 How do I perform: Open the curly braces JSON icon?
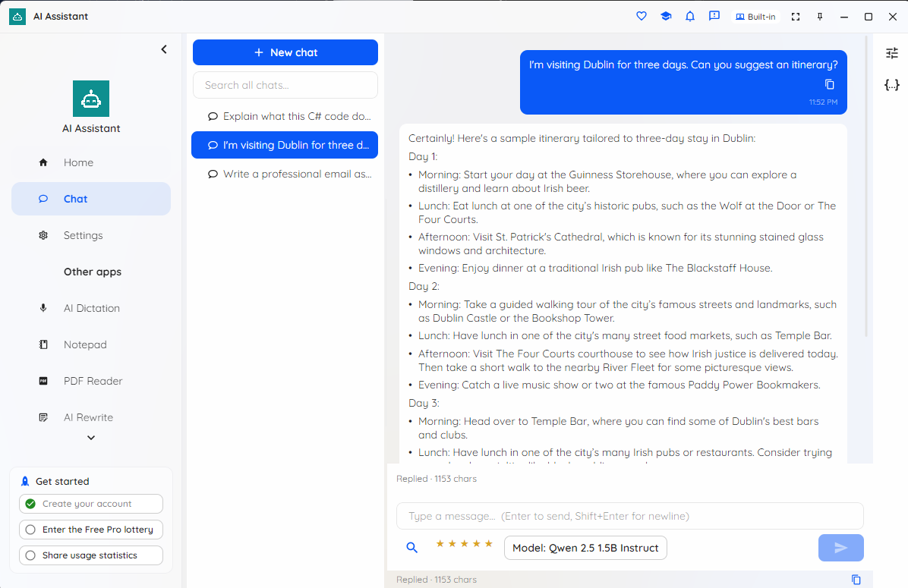[x=892, y=85]
